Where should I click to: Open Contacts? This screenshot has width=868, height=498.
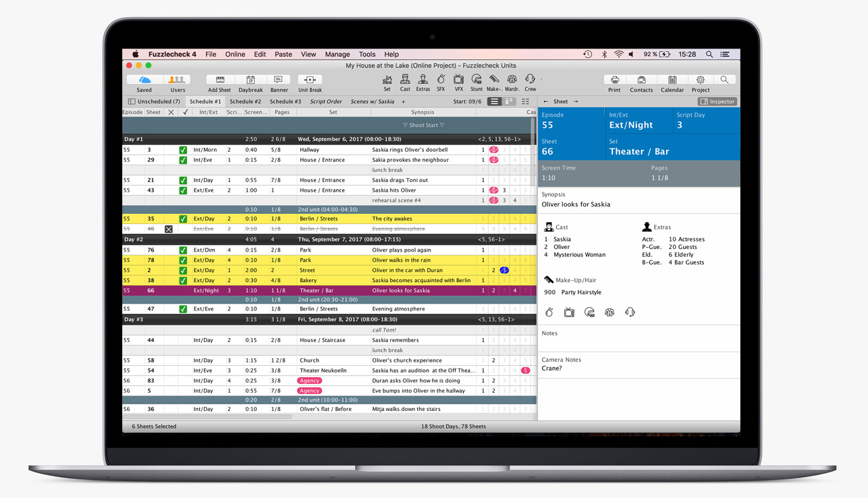coord(641,80)
